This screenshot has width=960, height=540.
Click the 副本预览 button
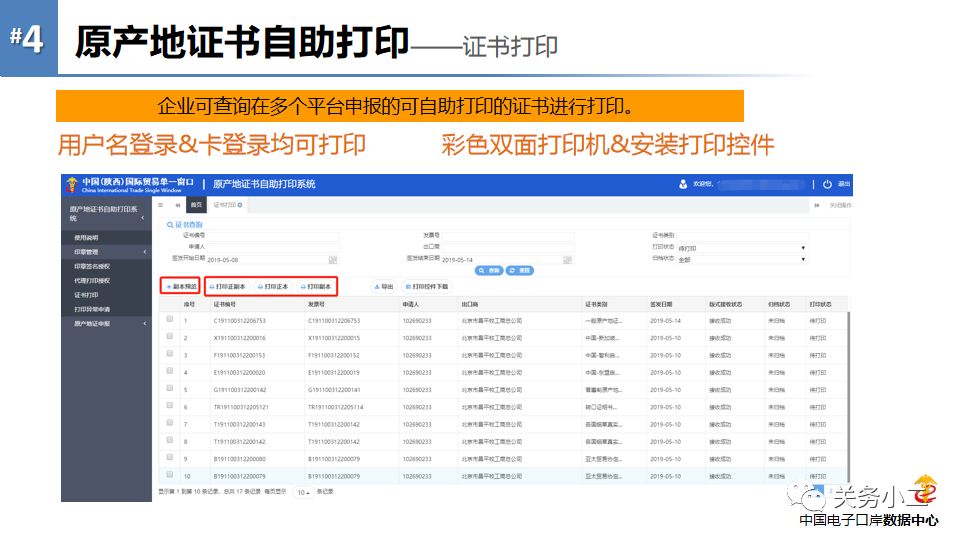[181, 286]
